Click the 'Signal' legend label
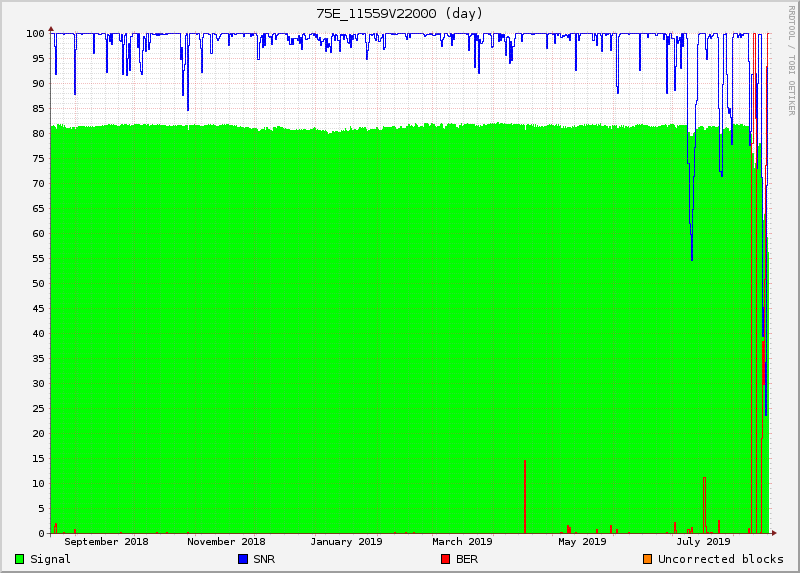Image resolution: width=800 pixels, height=573 pixels. pyautogui.click(x=51, y=559)
